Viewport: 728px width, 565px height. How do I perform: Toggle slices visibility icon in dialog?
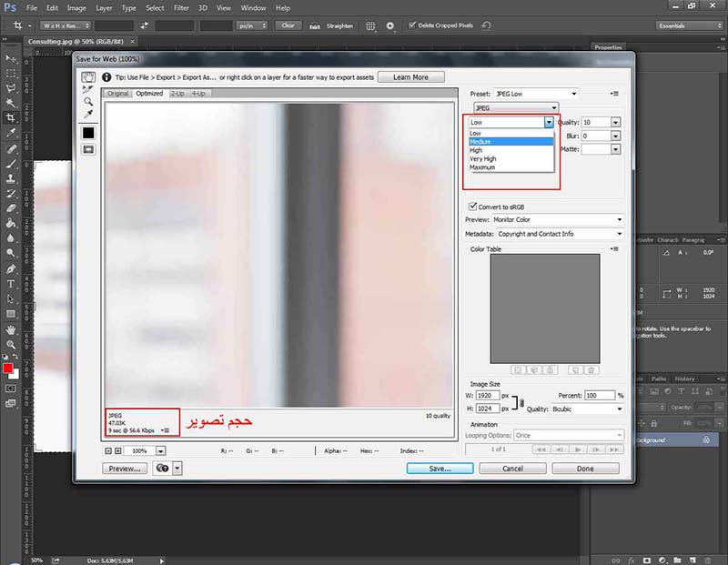(88, 149)
